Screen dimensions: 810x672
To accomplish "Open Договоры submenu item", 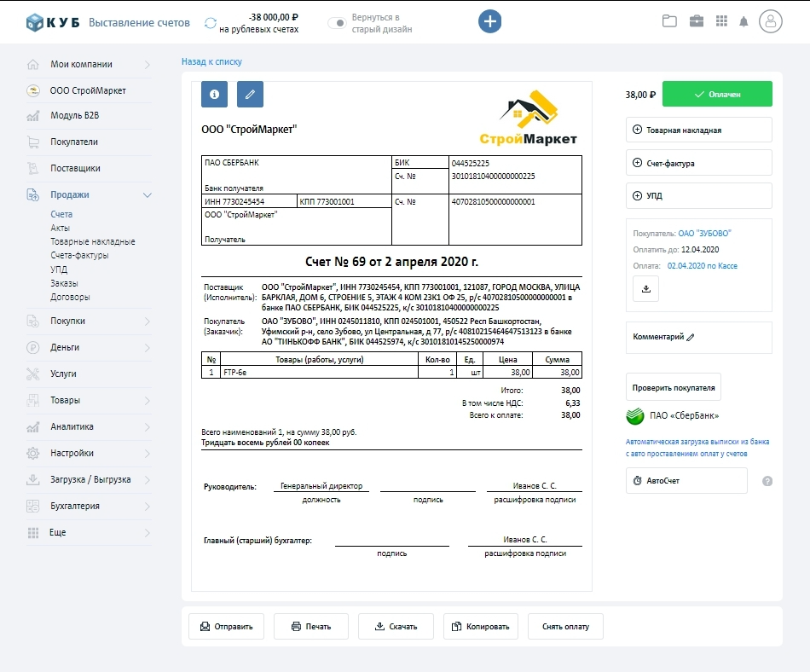I will tap(70, 297).
